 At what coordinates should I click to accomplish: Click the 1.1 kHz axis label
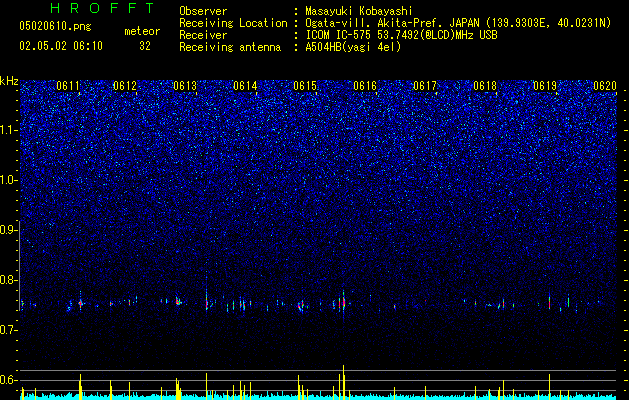point(8,130)
